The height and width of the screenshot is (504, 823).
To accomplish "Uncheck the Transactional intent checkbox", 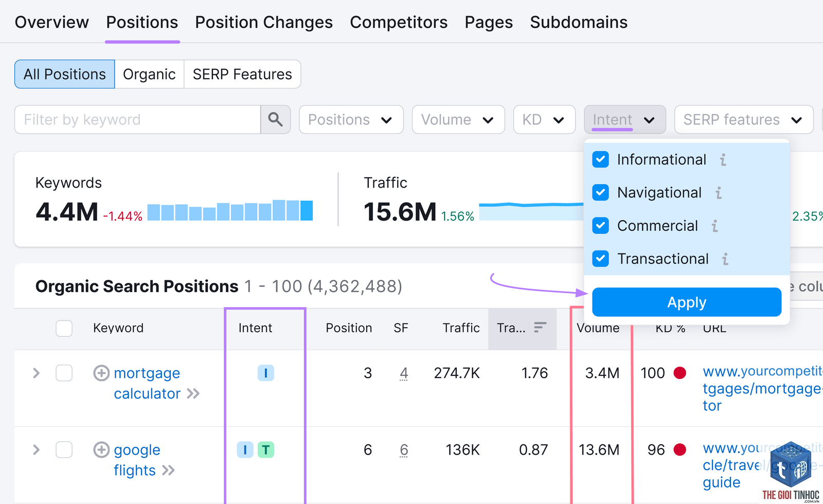I will [x=600, y=258].
